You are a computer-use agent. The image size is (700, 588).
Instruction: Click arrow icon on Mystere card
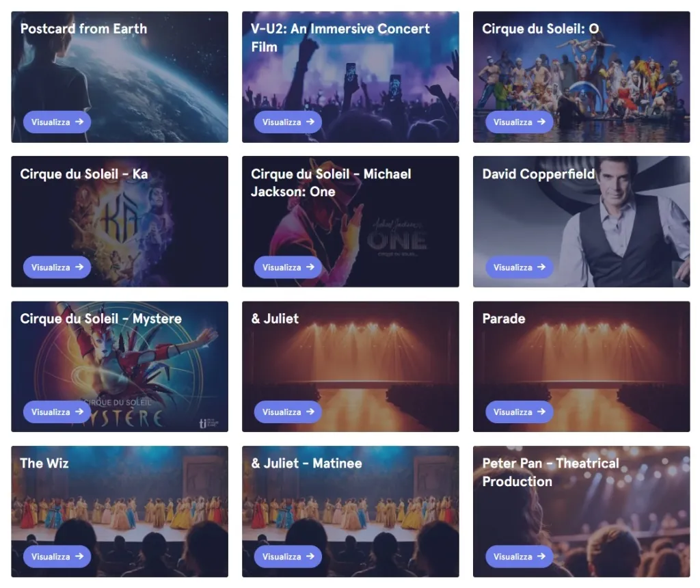pyautogui.click(x=79, y=412)
